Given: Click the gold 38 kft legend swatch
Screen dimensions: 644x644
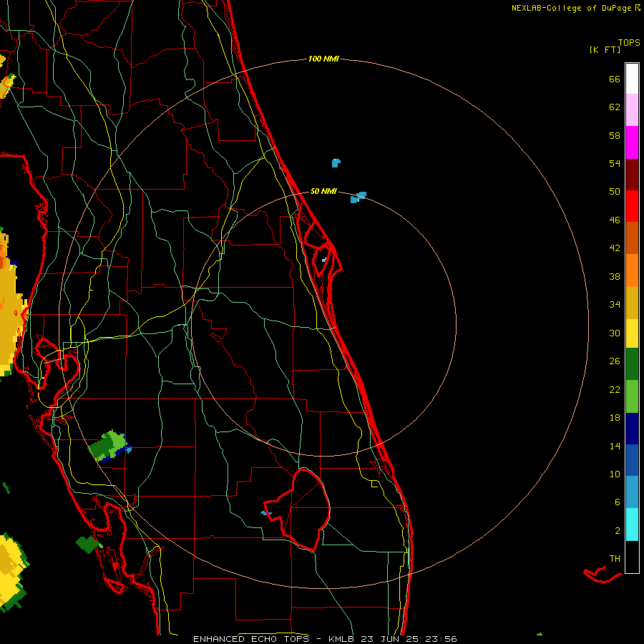Looking at the screenshot, I should [x=632, y=303].
